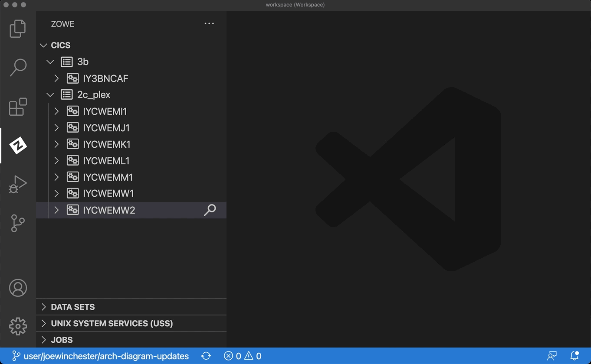Collapse the 2c_plex node
591x364 pixels.
[x=50, y=94]
